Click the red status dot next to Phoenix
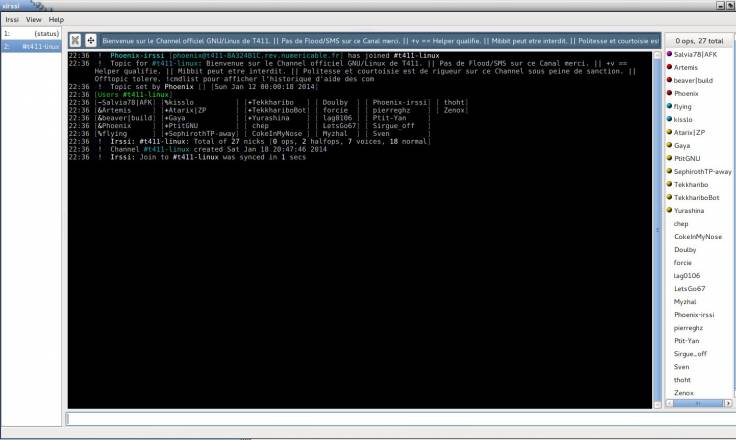This screenshot has height=440, width=736. coord(668,92)
